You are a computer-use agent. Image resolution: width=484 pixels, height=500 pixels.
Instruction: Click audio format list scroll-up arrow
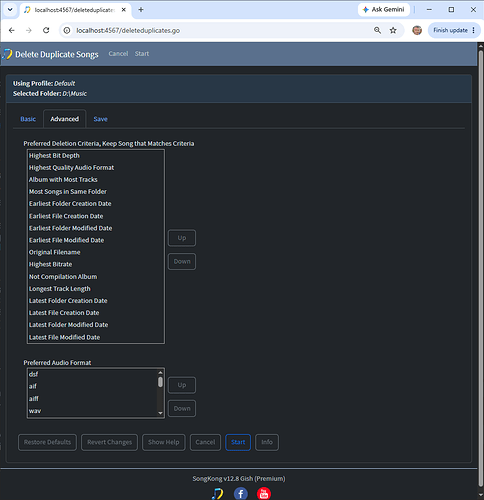click(x=160, y=373)
